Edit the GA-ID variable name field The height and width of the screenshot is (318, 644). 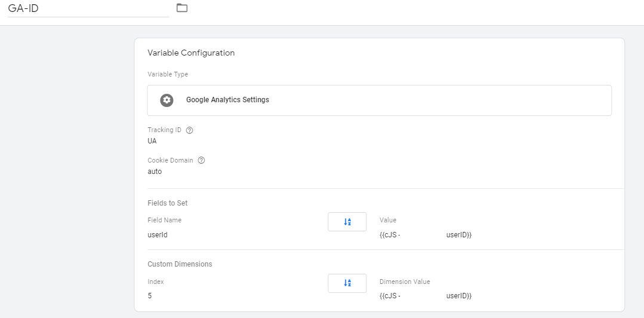coord(88,8)
